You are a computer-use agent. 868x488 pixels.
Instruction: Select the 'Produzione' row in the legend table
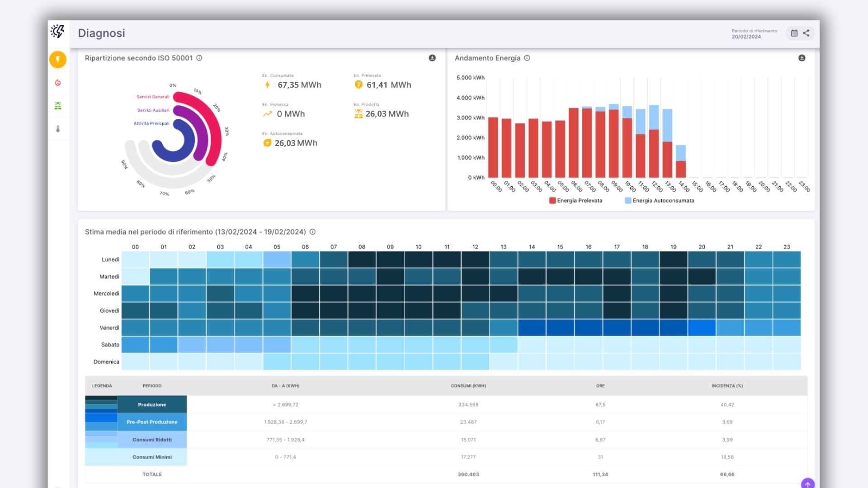point(152,404)
